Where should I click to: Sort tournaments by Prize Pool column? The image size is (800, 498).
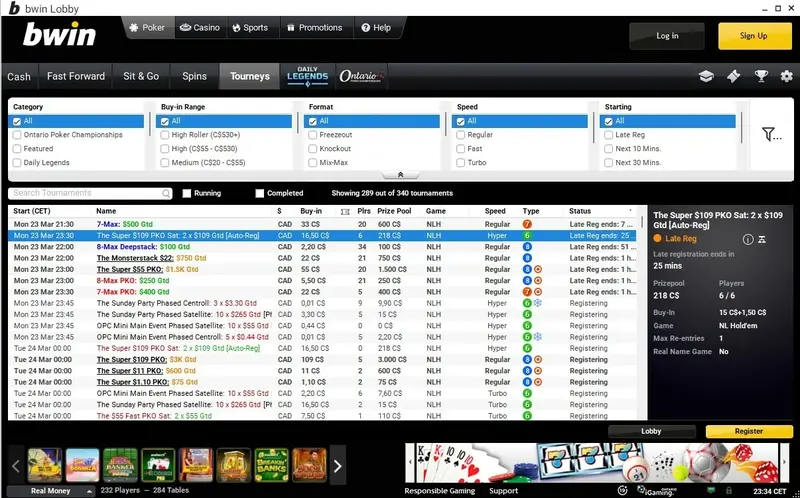click(x=394, y=211)
